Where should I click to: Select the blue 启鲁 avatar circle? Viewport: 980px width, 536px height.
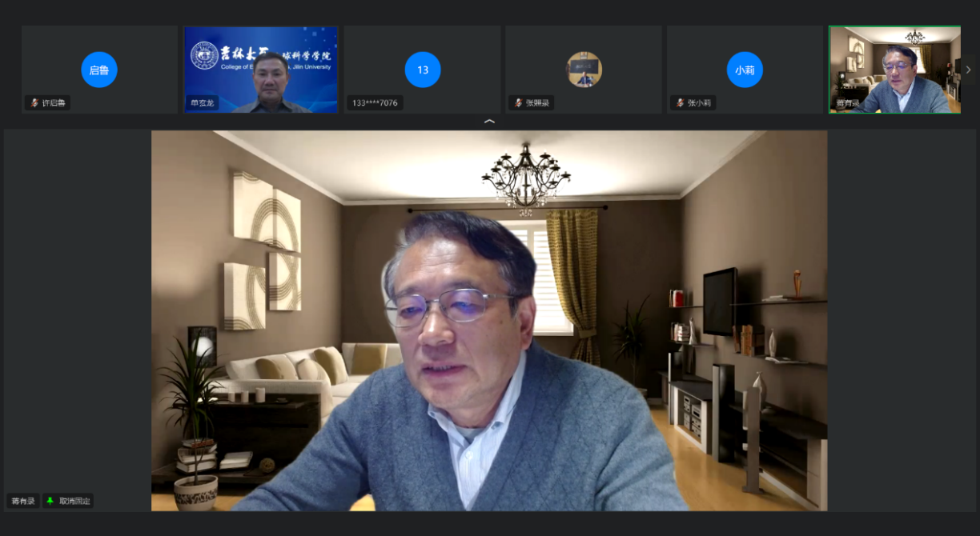click(x=98, y=70)
